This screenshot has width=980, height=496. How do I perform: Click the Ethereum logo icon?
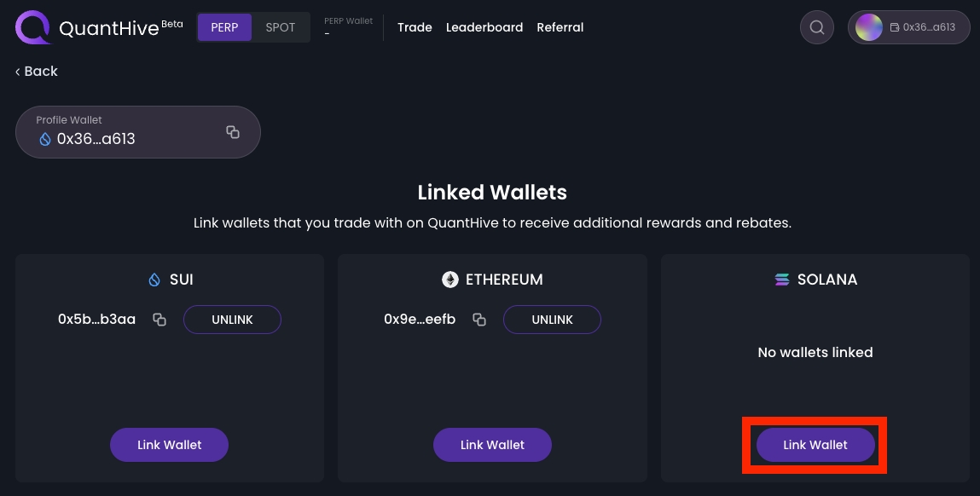click(449, 280)
